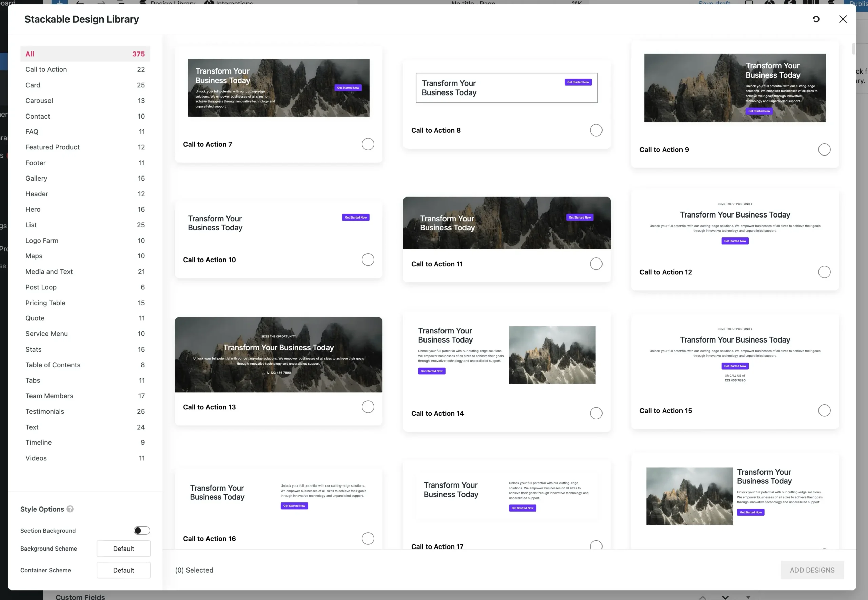
Task: Click the design library vertical scrollbar
Action: 853,49
